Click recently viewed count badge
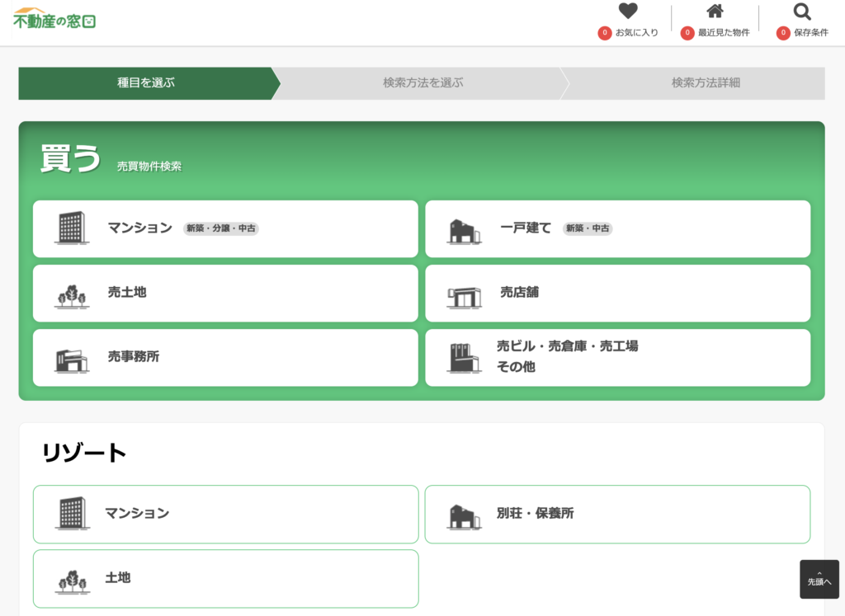 [x=687, y=33]
